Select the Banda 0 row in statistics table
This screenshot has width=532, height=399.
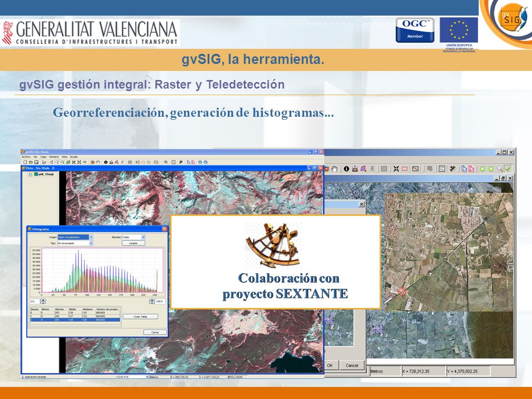coord(75,313)
